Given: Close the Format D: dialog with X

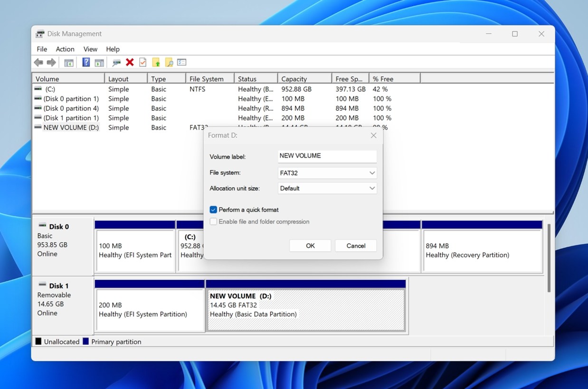Looking at the screenshot, I should pyautogui.click(x=373, y=135).
